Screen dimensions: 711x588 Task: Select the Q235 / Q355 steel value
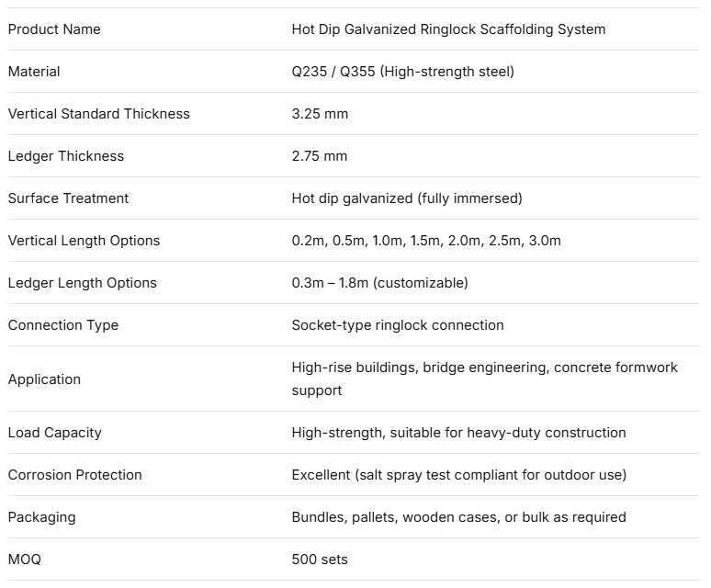tap(403, 72)
